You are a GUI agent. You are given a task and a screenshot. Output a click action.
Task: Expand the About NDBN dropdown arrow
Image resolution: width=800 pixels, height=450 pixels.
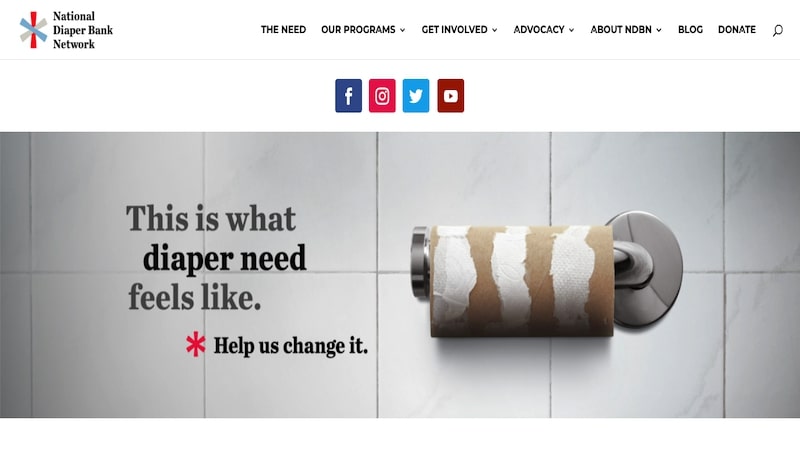coord(659,30)
